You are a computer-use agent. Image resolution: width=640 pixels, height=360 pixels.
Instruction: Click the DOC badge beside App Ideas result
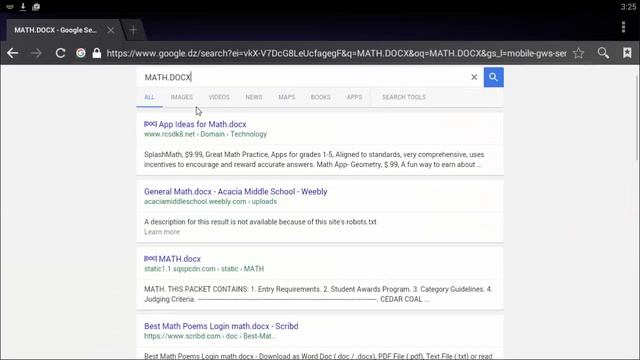(x=150, y=124)
